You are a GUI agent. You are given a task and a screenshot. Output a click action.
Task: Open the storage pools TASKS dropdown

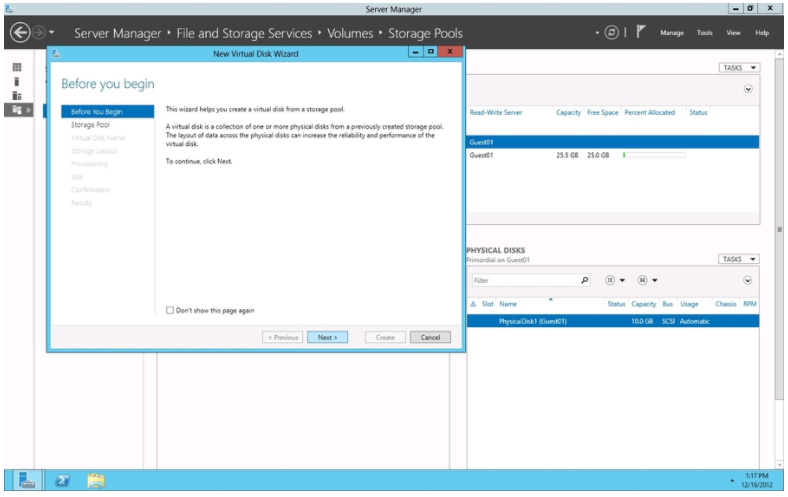point(739,67)
